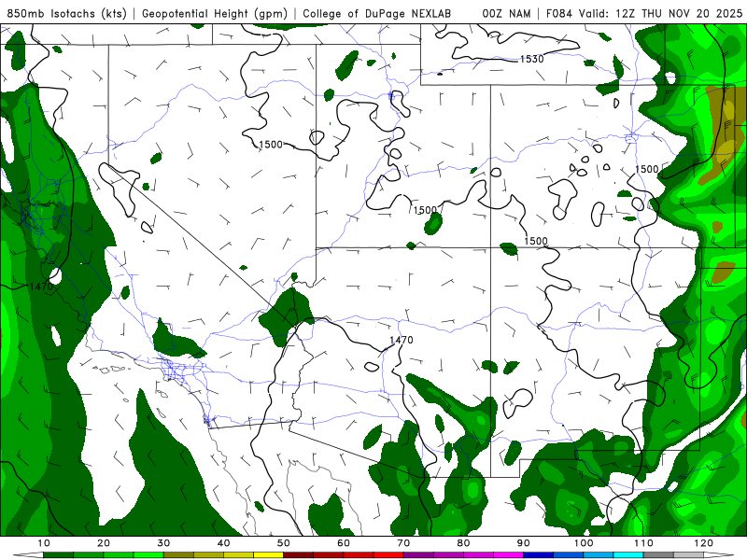The image size is (747, 560).
Task: Click the legend value 80
Action: (463, 543)
